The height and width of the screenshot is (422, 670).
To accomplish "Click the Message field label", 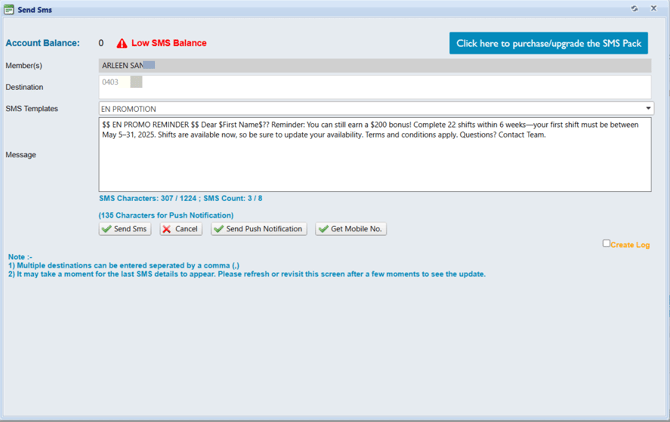I will (x=21, y=155).
